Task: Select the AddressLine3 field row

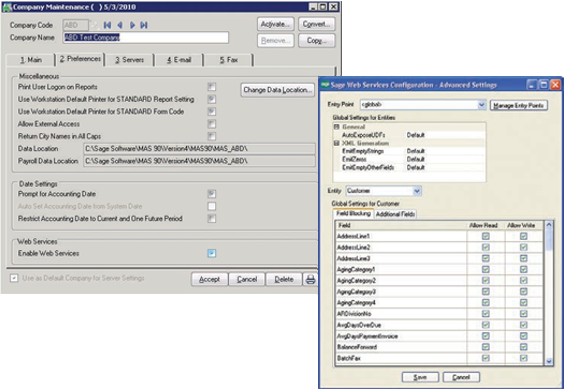Action: pyautogui.click(x=439, y=258)
